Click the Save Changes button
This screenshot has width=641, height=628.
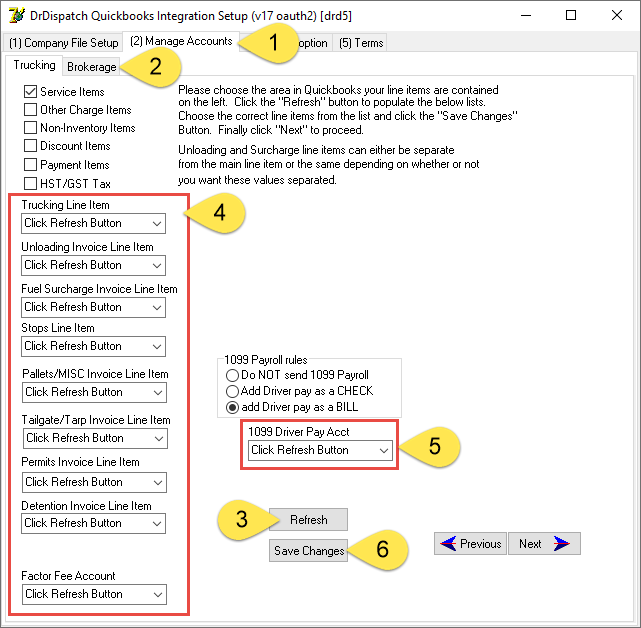click(309, 551)
